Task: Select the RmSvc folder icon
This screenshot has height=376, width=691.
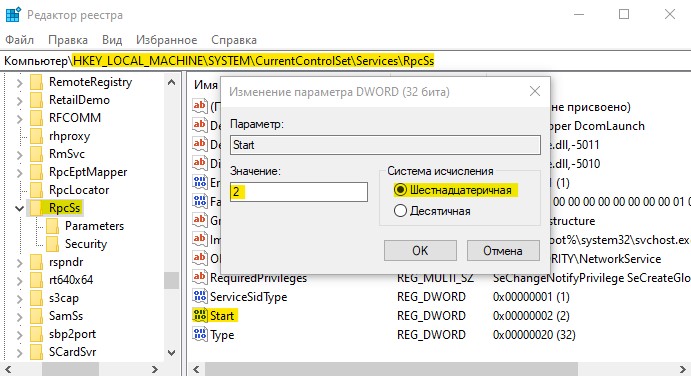Action: coord(37,154)
